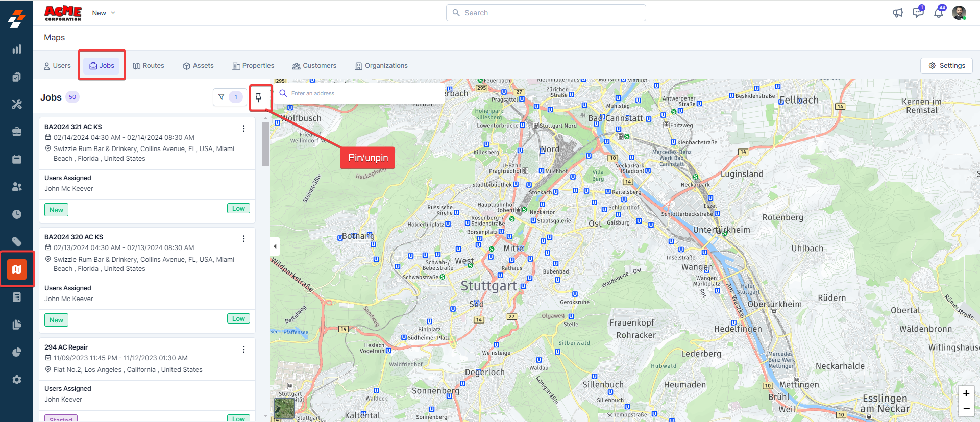Viewport: 980px width, 422px height.
Task: Open the chat messages icon
Action: [918, 13]
